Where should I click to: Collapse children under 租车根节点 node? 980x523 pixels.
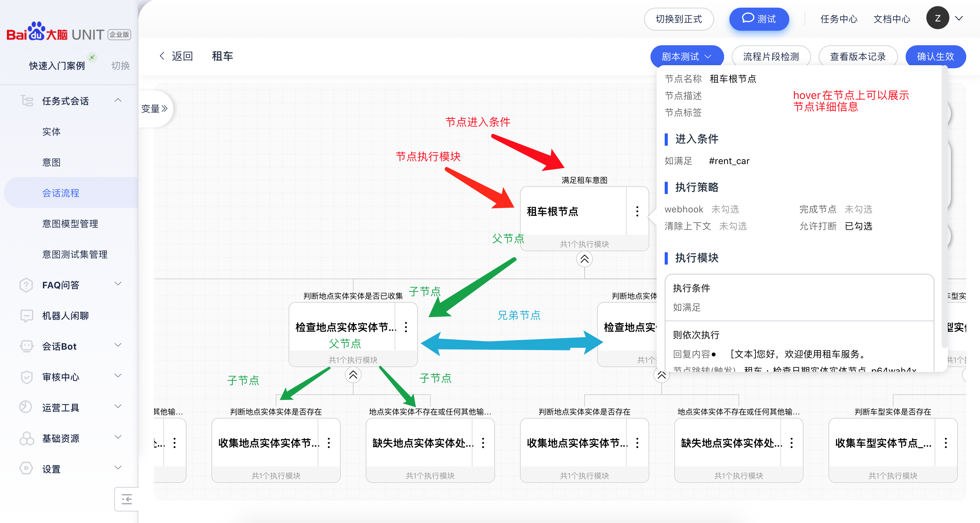(x=584, y=259)
